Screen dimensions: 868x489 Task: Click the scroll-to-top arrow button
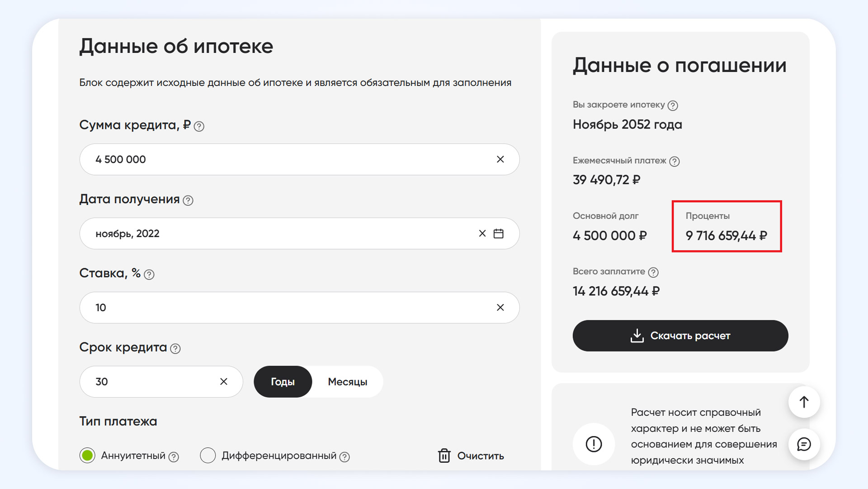click(804, 402)
